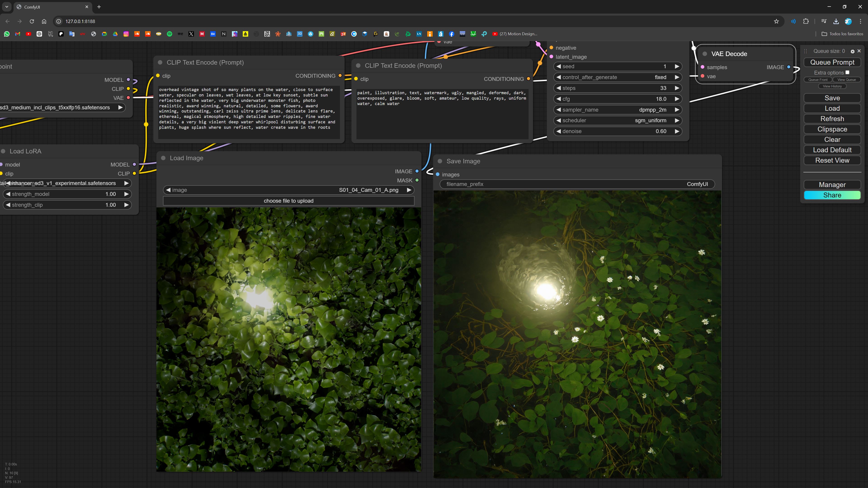
Task: Click the filename_prefix field in Save Image
Action: coord(577,184)
